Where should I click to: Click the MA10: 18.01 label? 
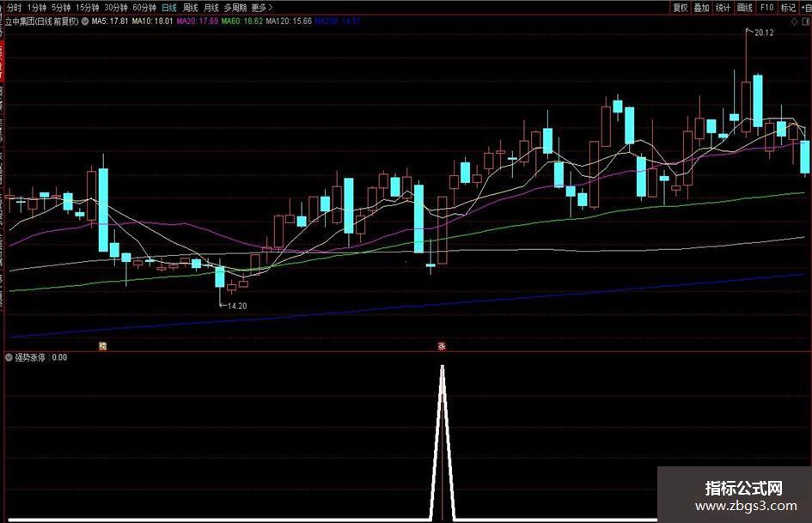pyautogui.click(x=152, y=21)
